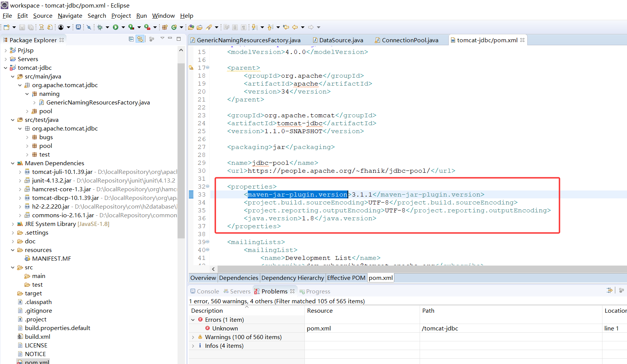Click the New file toolbar icon
The width and height of the screenshot is (627, 364).
[6, 27]
